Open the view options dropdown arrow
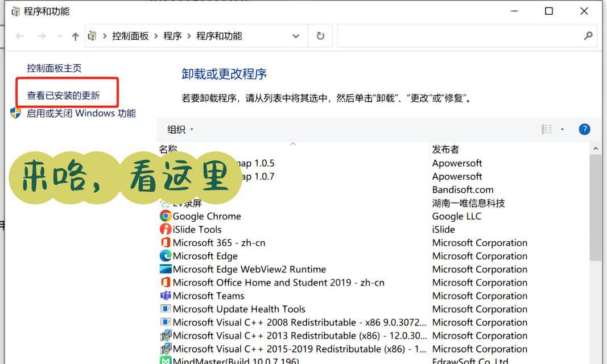607x364 pixels. 562,129
